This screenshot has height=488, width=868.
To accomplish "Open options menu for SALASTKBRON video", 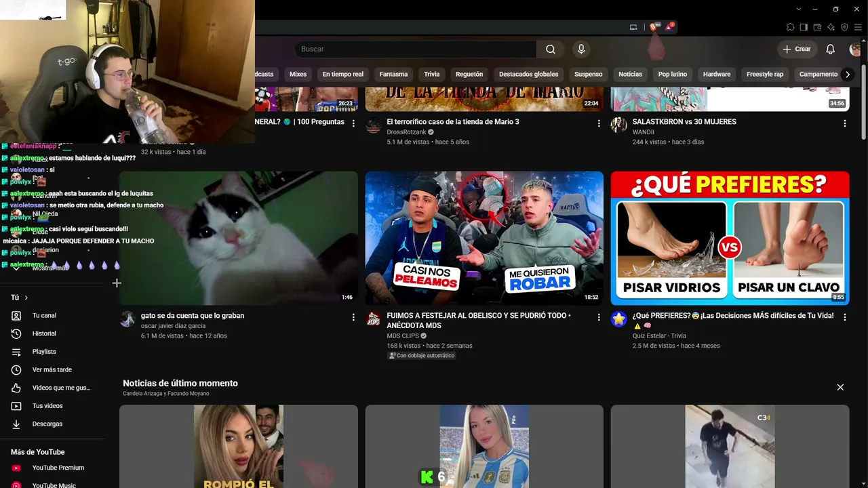I will pyautogui.click(x=845, y=123).
